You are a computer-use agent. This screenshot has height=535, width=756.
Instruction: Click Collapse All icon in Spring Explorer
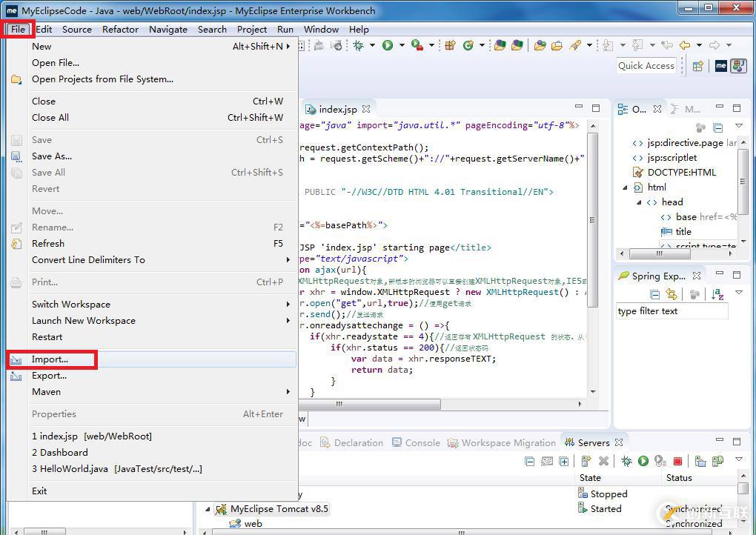[654, 294]
